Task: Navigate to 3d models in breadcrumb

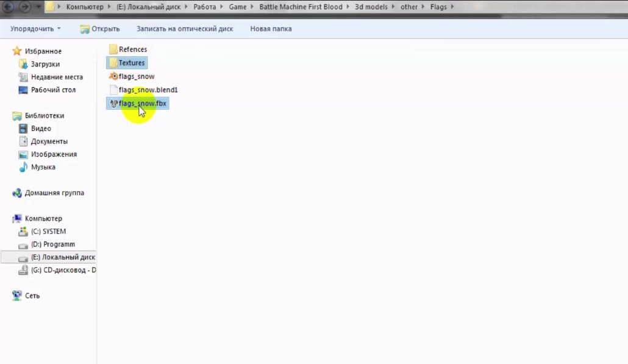Action: [371, 7]
